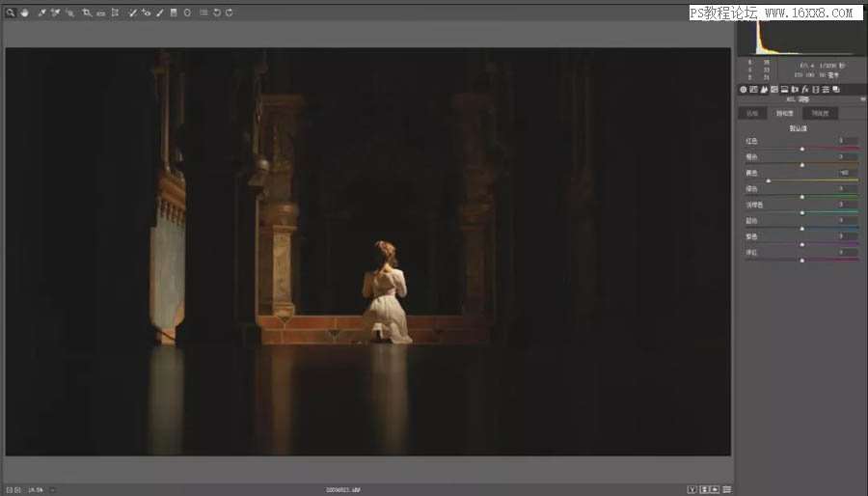Select the Color Sampler tool
The height and width of the screenshot is (496, 868).
(55, 13)
